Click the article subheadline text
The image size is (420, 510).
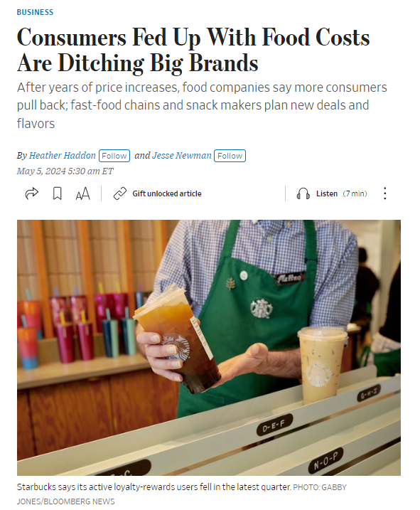202,105
